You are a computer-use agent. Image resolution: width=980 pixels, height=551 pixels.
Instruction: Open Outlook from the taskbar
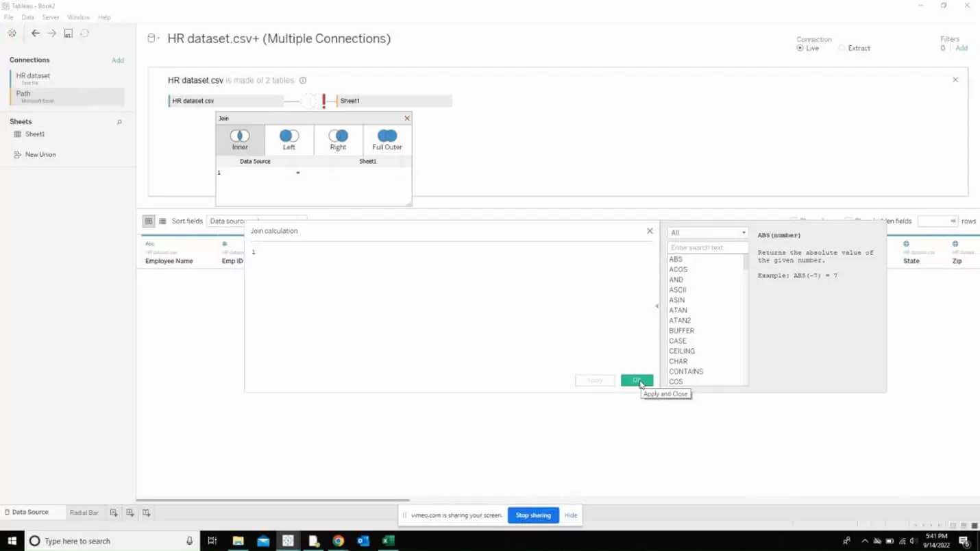[363, 541]
